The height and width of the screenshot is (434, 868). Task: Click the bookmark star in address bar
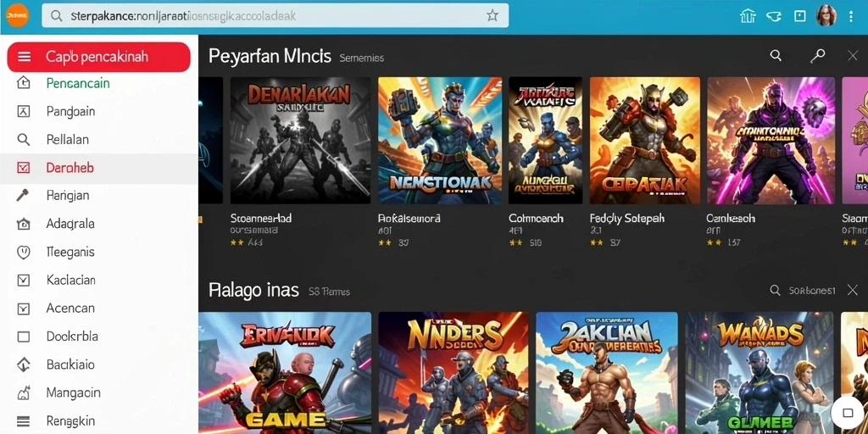click(492, 15)
